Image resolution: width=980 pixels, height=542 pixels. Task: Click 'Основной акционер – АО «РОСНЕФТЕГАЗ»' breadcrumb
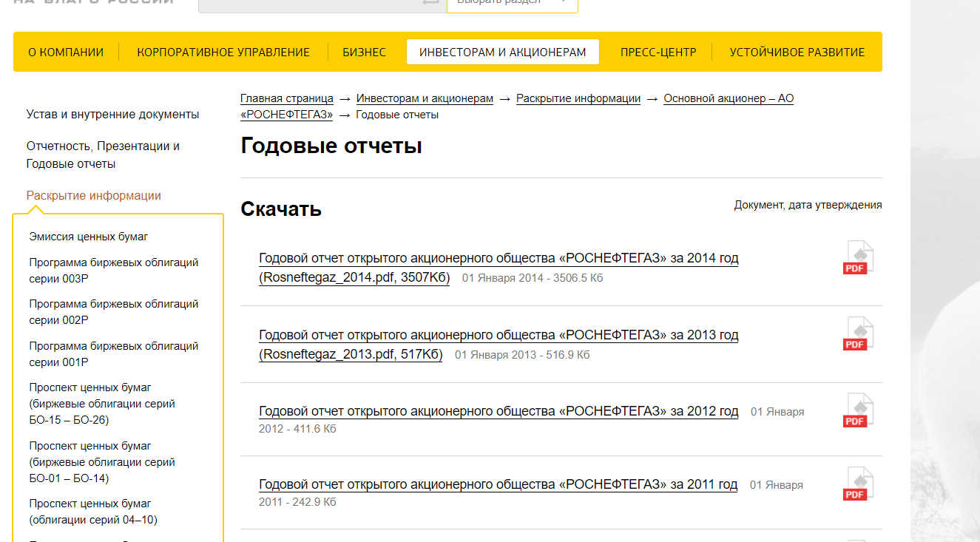(x=728, y=98)
